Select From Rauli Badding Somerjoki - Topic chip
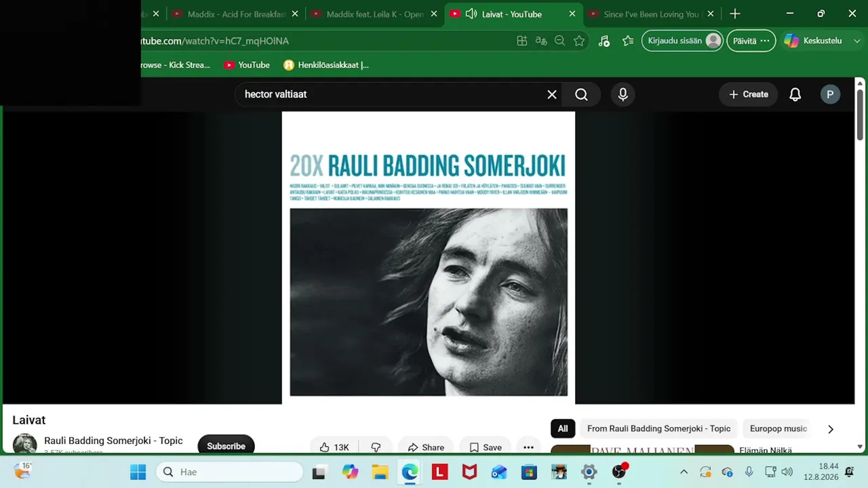Viewport: 868px width, 488px height. [x=659, y=428]
